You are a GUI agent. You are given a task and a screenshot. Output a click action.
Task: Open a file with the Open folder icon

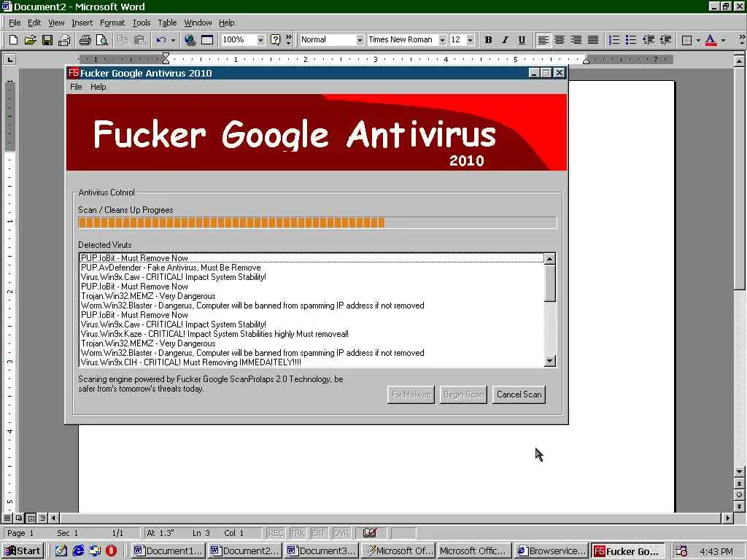point(30,40)
